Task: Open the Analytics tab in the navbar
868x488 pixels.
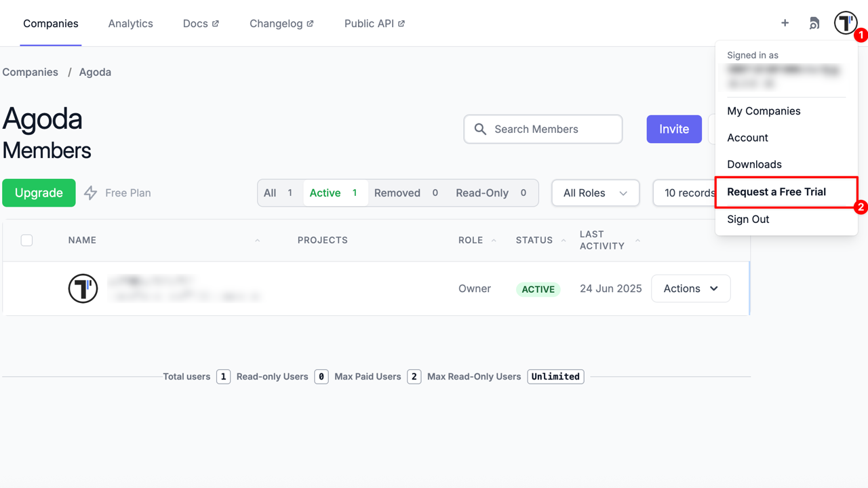Action: pos(130,23)
